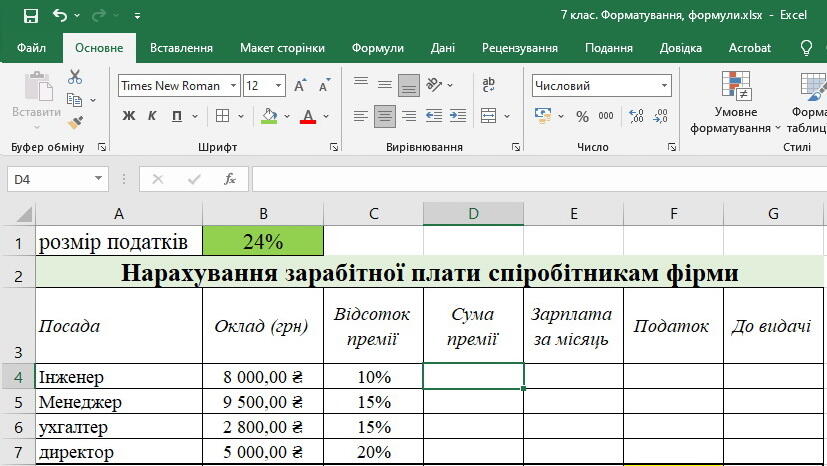Viewport: 827px width, 466px height.
Task: Click the Orientation text rotation icon
Action: tap(434, 84)
